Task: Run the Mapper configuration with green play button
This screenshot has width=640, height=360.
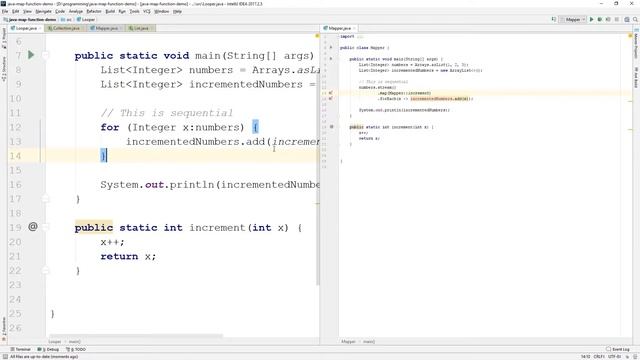Action: [591, 19]
